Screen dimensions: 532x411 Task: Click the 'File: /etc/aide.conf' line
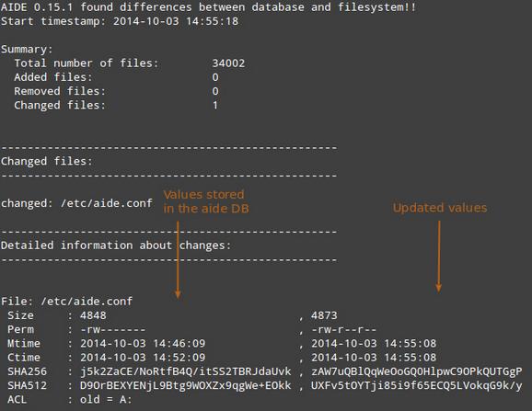(x=67, y=302)
